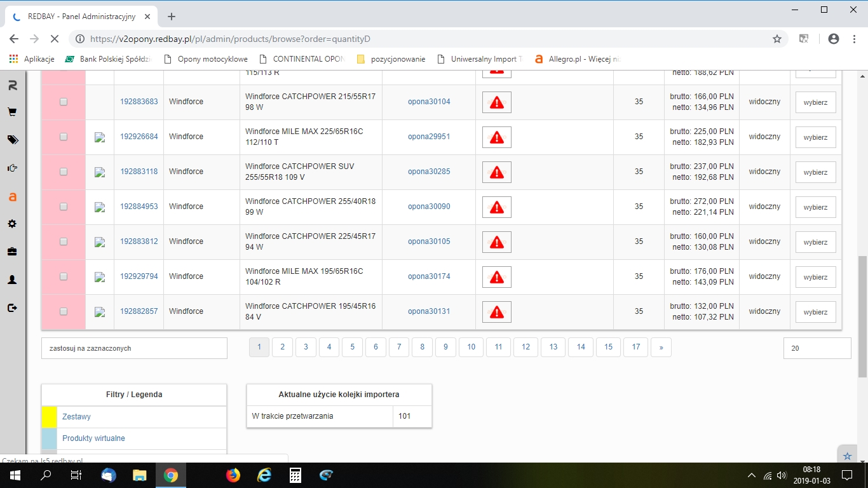Click the price tags sidebar icon
This screenshot has width=868, height=488.
[12, 140]
